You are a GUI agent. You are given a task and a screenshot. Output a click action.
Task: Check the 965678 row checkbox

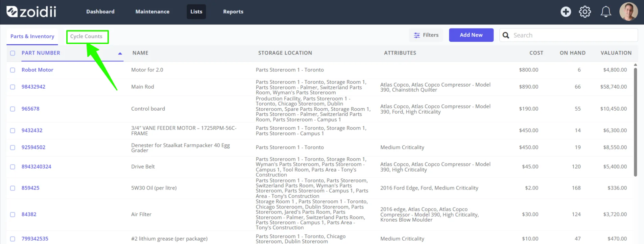[13, 109]
